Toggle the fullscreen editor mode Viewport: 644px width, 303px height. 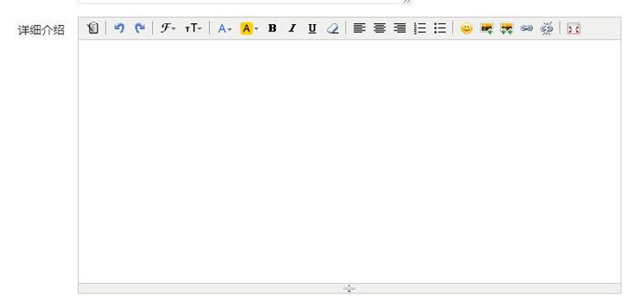click(573, 28)
